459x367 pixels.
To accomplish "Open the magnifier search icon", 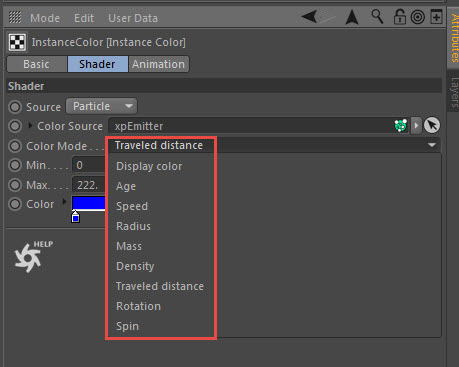I will (x=377, y=16).
